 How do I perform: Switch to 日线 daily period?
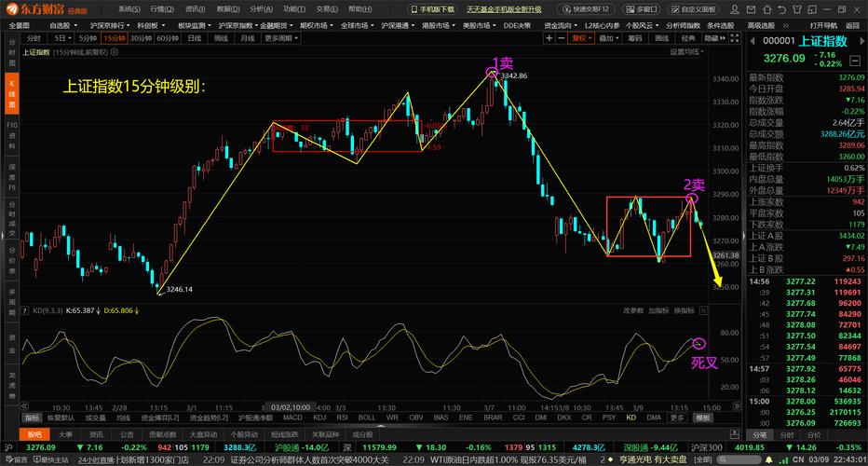(x=195, y=38)
